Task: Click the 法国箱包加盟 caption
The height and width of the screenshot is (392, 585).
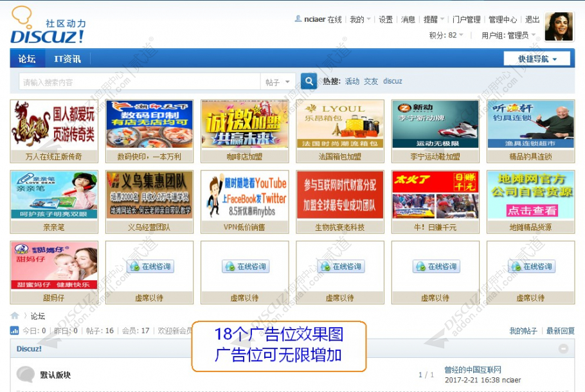Action: coord(340,157)
